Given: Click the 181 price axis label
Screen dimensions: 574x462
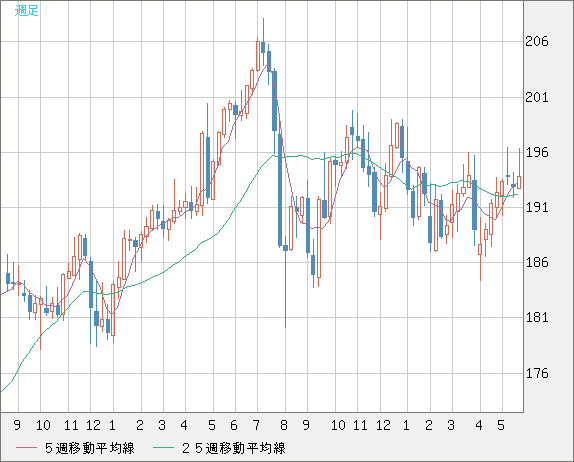Looking at the screenshot, I should (x=537, y=317).
